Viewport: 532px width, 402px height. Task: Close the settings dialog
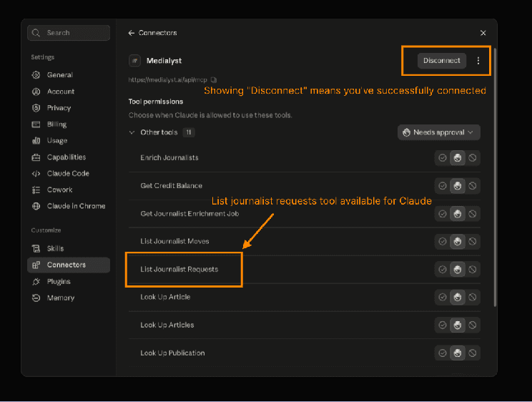coord(483,33)
